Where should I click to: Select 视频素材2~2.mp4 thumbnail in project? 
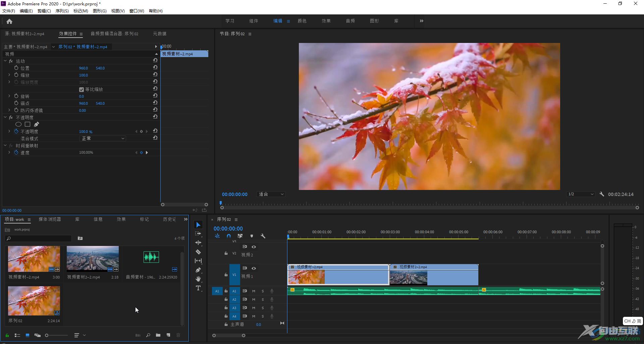93,259
